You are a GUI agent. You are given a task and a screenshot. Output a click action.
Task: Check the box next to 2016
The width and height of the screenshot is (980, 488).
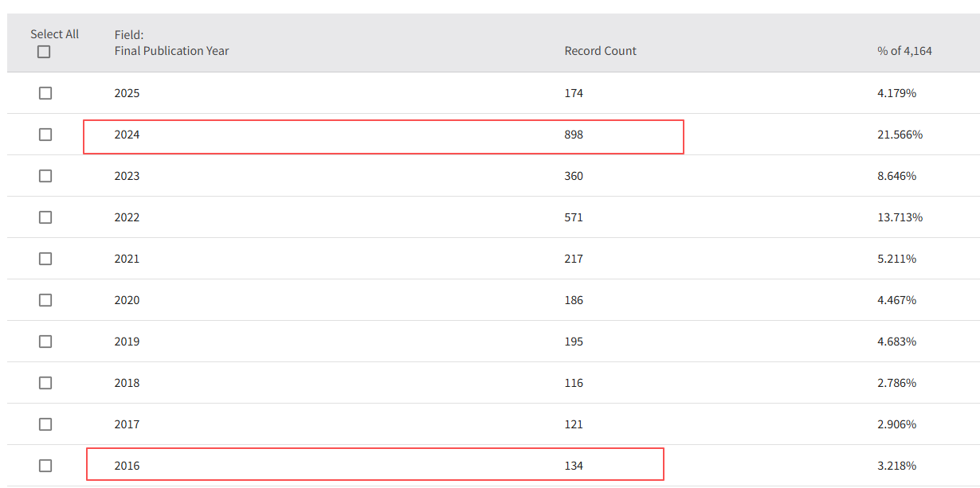[x=45, y=466]
